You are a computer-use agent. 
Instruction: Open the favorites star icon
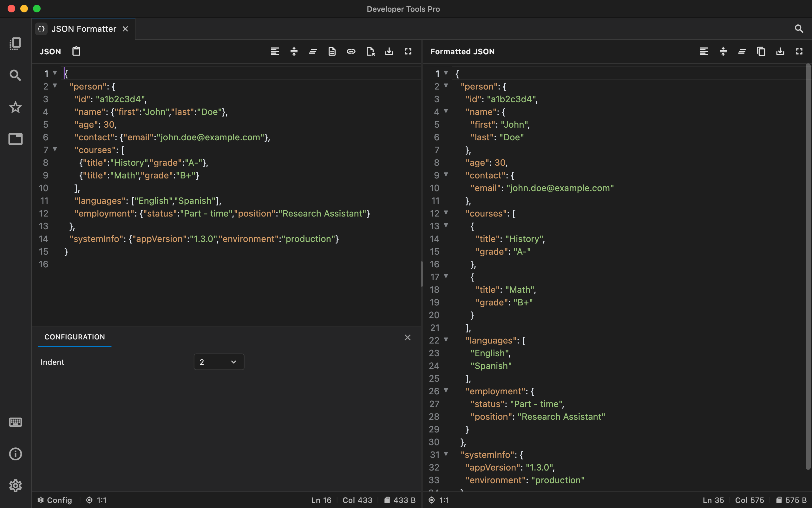16,107
